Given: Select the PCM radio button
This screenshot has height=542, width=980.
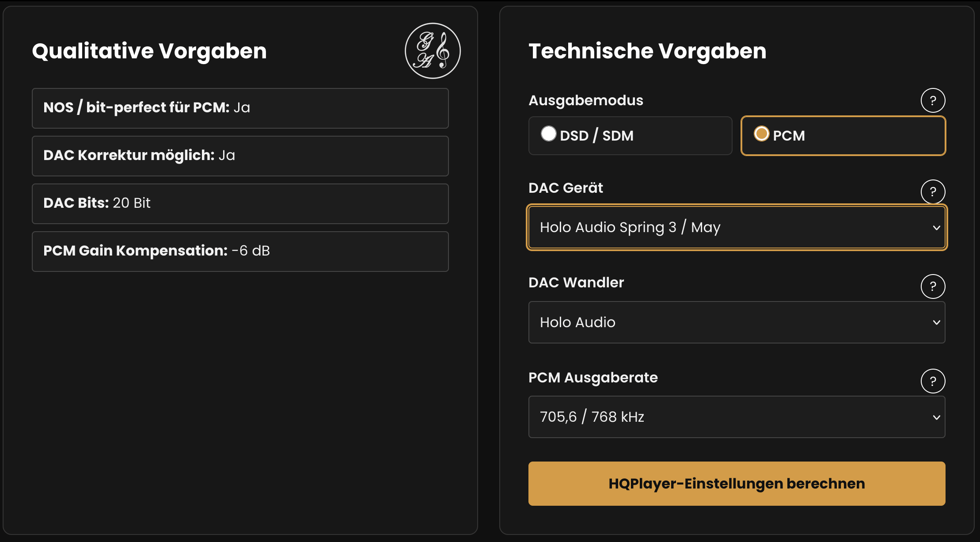Looking at the screenshot, I should click(761, 134).
